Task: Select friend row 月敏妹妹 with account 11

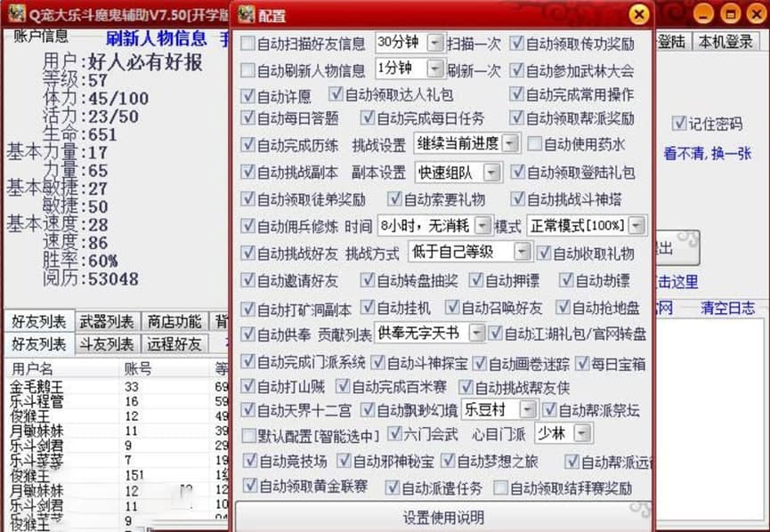Action: pyautogui.click(x=118, y=431)
